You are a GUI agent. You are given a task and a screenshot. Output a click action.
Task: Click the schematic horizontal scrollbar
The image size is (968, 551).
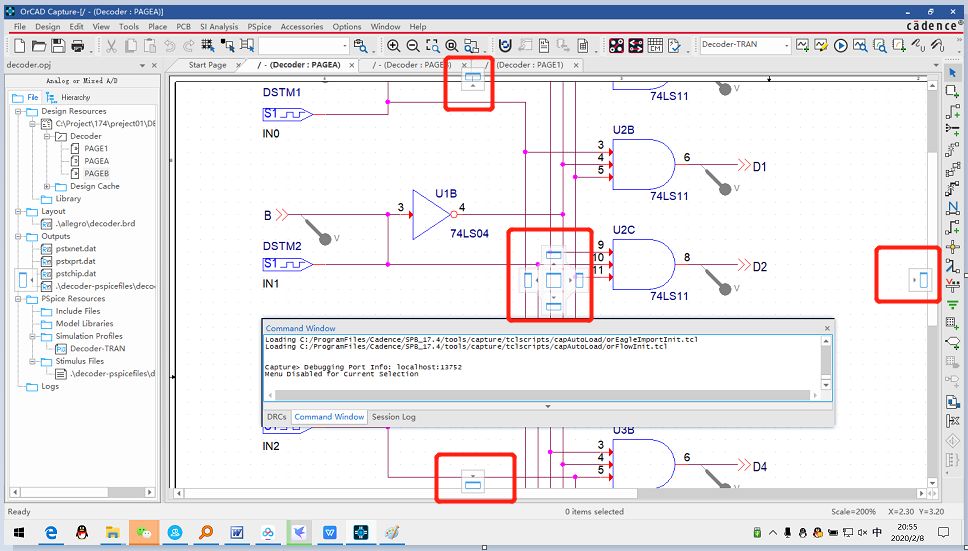(551, 494)
